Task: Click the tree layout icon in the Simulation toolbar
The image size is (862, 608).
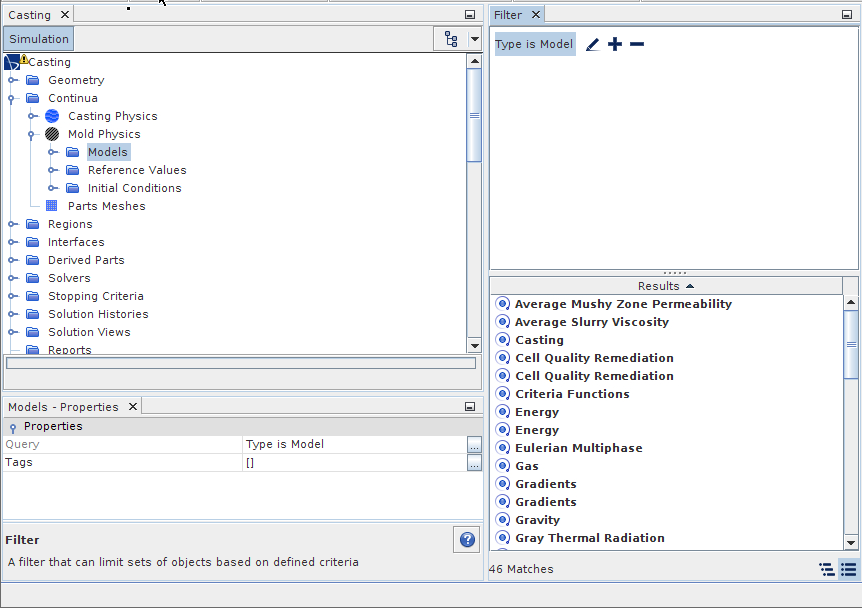Action: point(451,39)
